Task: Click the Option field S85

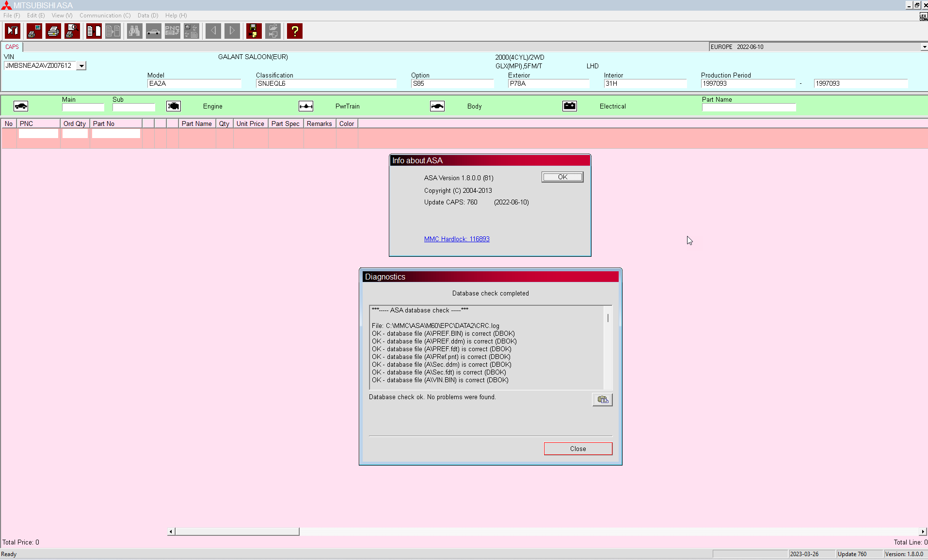Action: coord(452,83)
